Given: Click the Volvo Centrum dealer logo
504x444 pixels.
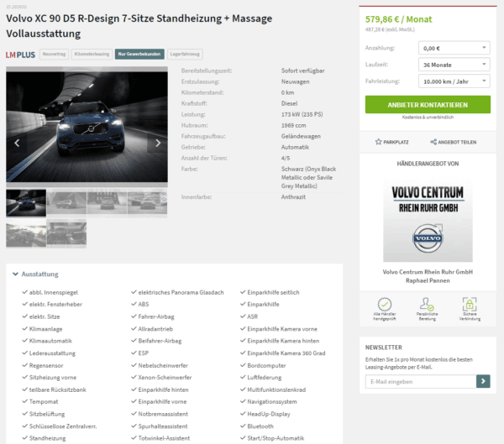Looking at the screenshot, I should pyautogui.click(x=428, y=221).
